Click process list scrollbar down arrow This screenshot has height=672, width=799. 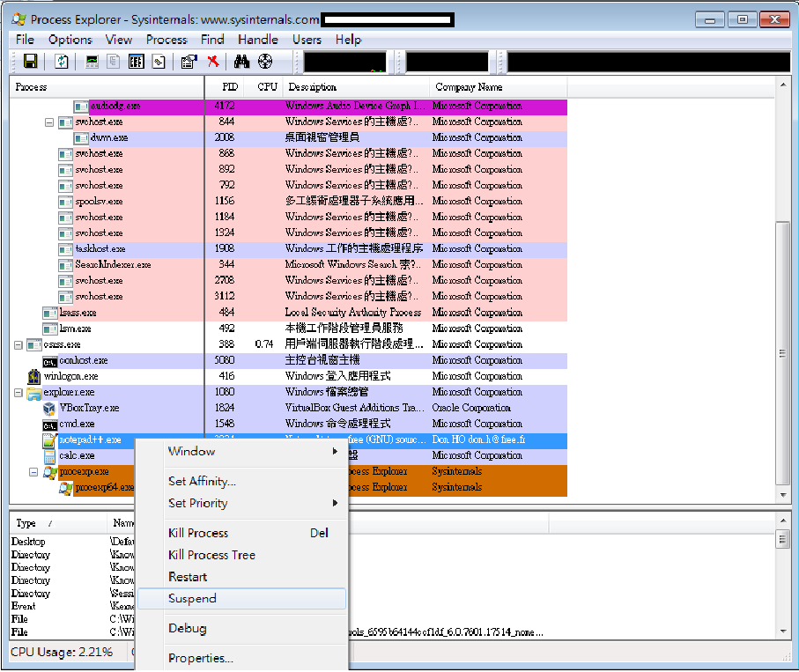click(782, 495)
